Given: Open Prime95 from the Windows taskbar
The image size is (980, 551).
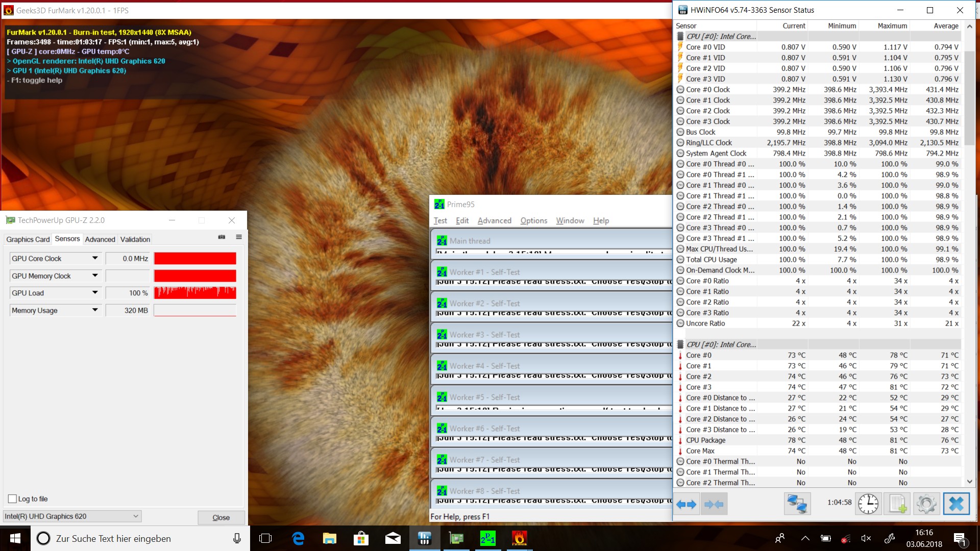Looking at the screenshot, I should 487,538.
